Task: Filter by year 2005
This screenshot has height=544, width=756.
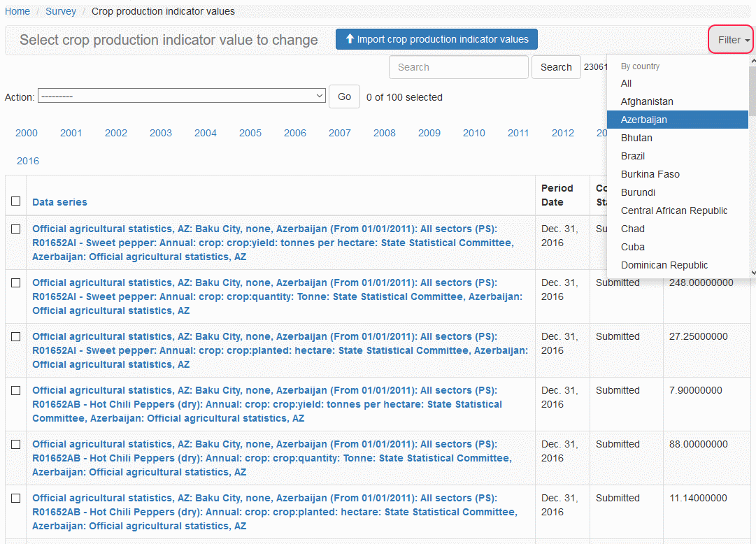Action: (250, 133)
